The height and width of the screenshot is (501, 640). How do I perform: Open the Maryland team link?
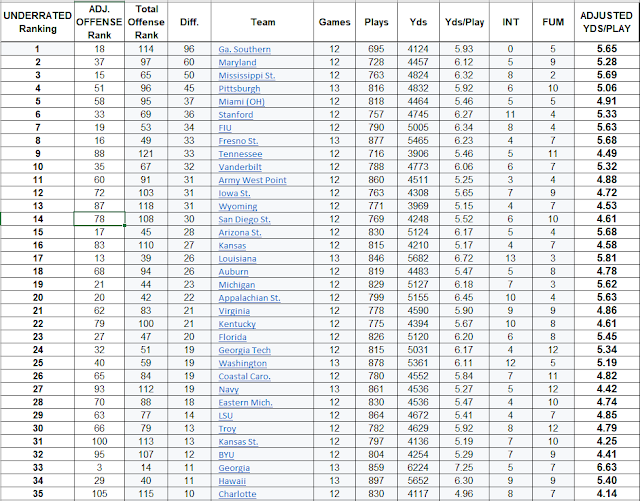237,62
